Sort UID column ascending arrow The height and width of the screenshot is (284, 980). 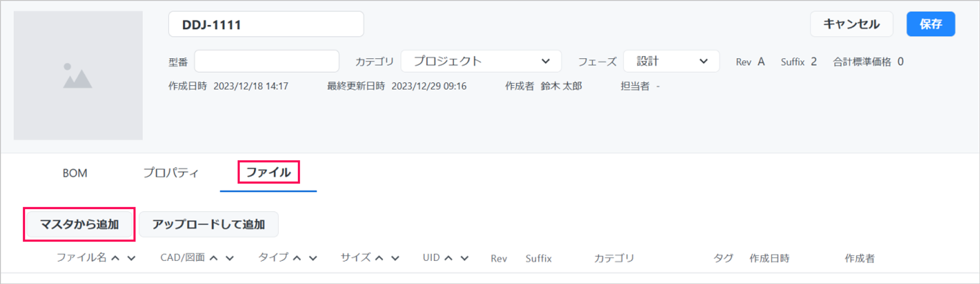(448, 258)
